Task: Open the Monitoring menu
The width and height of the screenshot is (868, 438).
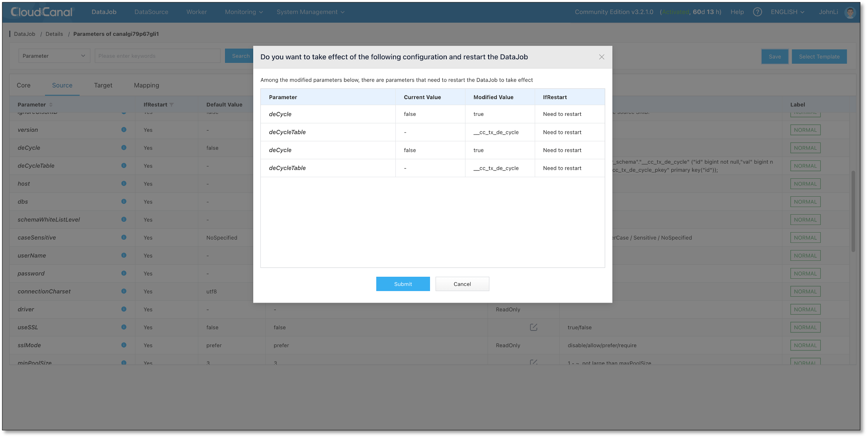Action: coord(244,12)
